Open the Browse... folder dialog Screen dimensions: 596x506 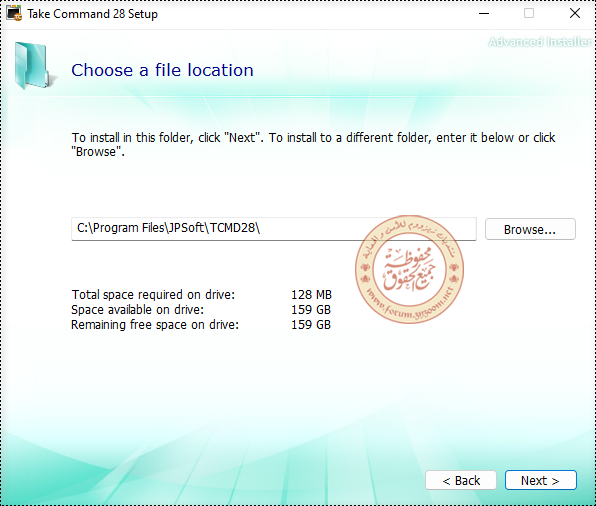(x=530, y=229)
